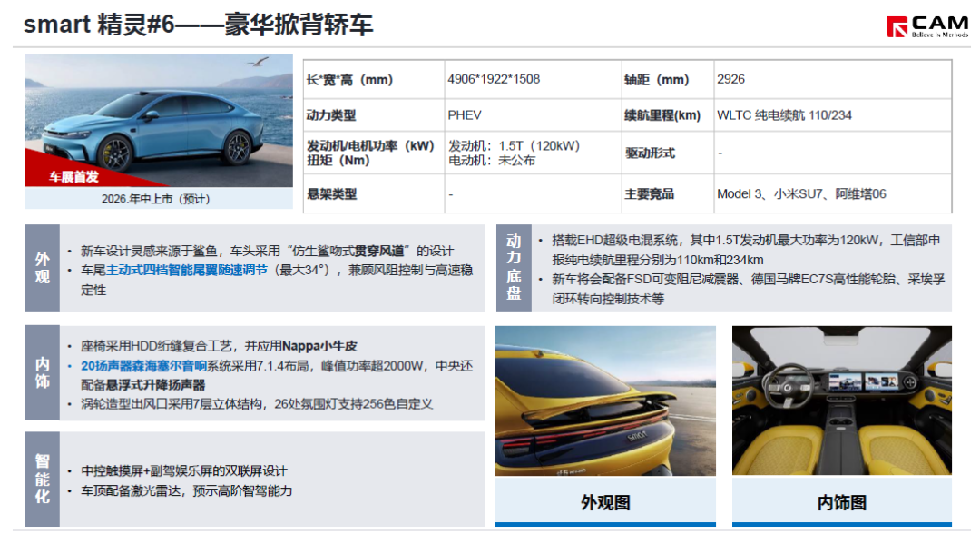The width and height of the screenshot is (980, 534).
Task: Select bullet 车顶配备激光雷达
Action: (x=186, y=490)
